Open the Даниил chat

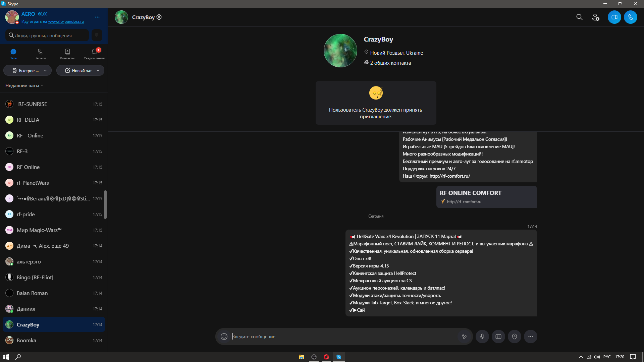coord(54,309)
